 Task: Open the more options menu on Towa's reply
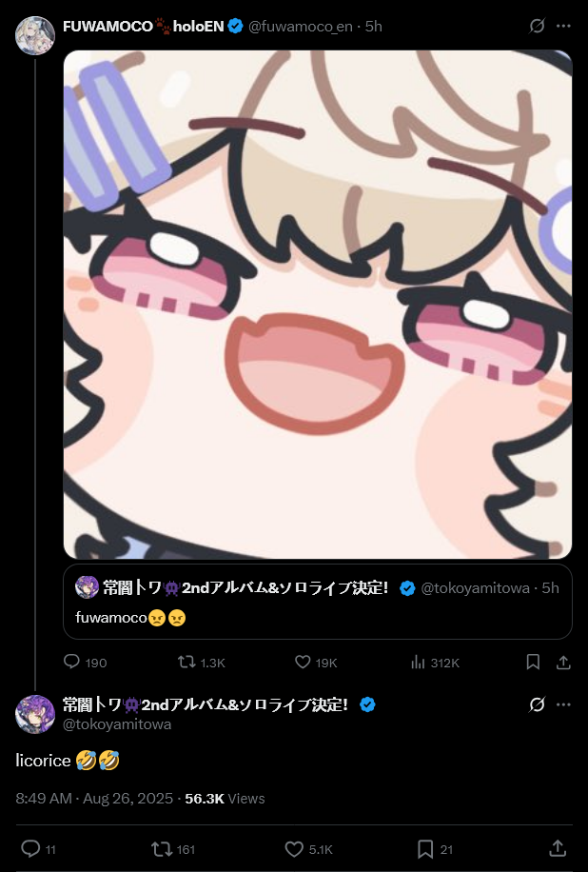563,704
